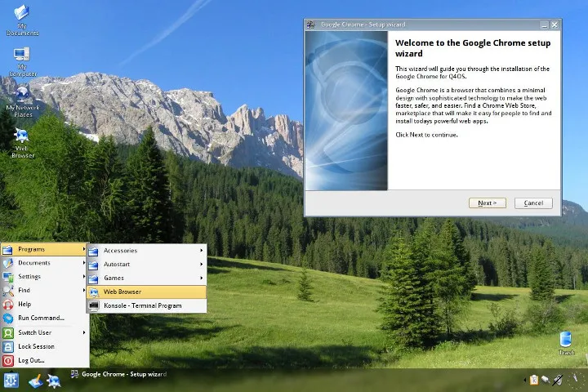Click the Show Desktop icon in the taskbar
Screen dimensions: 588x392
point(36,381)
